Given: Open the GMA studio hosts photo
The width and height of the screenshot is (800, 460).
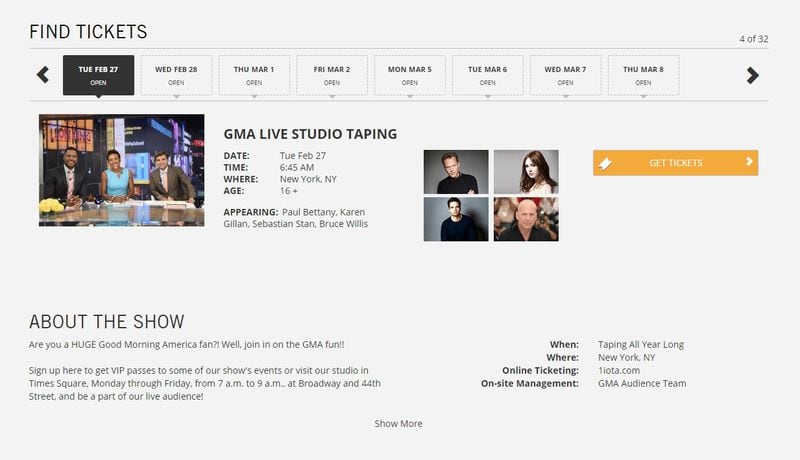Looking at the screenshot, I should tap(121, 170).
